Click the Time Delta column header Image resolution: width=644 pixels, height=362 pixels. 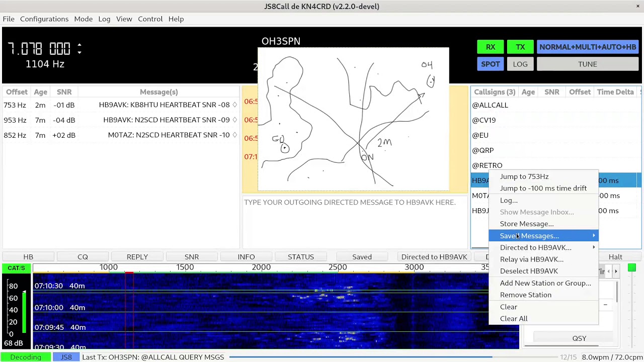(x=615, y=92)
